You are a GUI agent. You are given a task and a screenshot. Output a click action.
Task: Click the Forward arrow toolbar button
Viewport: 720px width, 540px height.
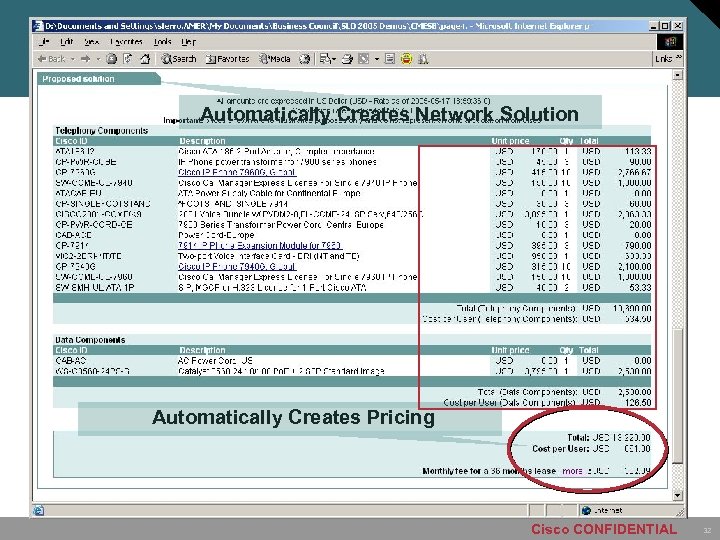pyautogui.click(x=85, y=59)
